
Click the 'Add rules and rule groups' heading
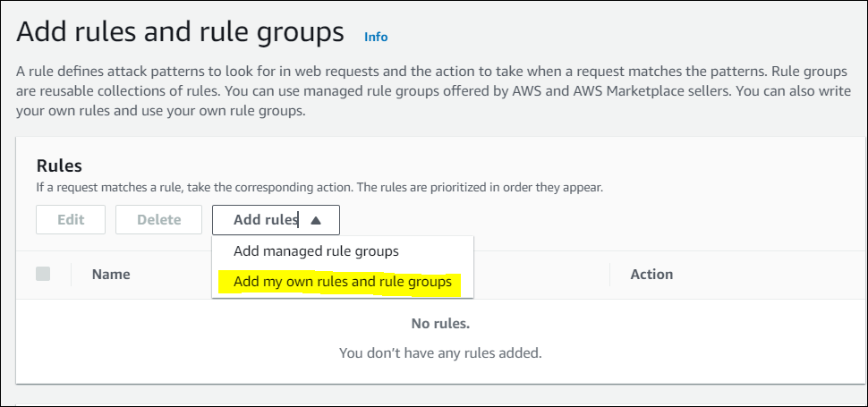click(181, 32)
